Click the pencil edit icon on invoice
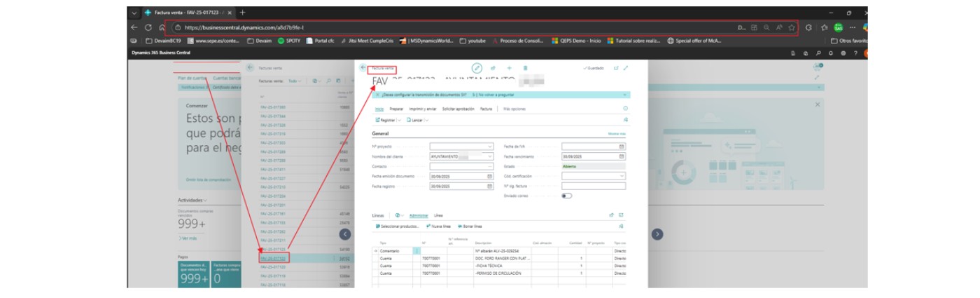 [477, 68]
